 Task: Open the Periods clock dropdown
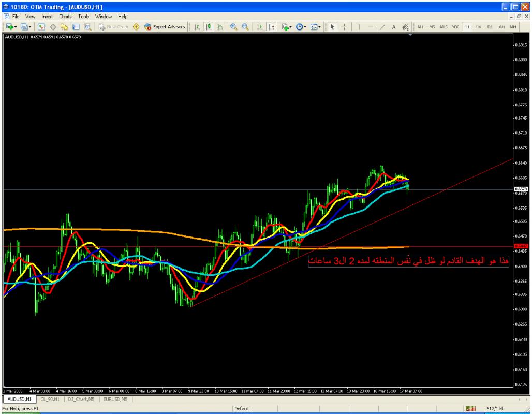[301, 27]
